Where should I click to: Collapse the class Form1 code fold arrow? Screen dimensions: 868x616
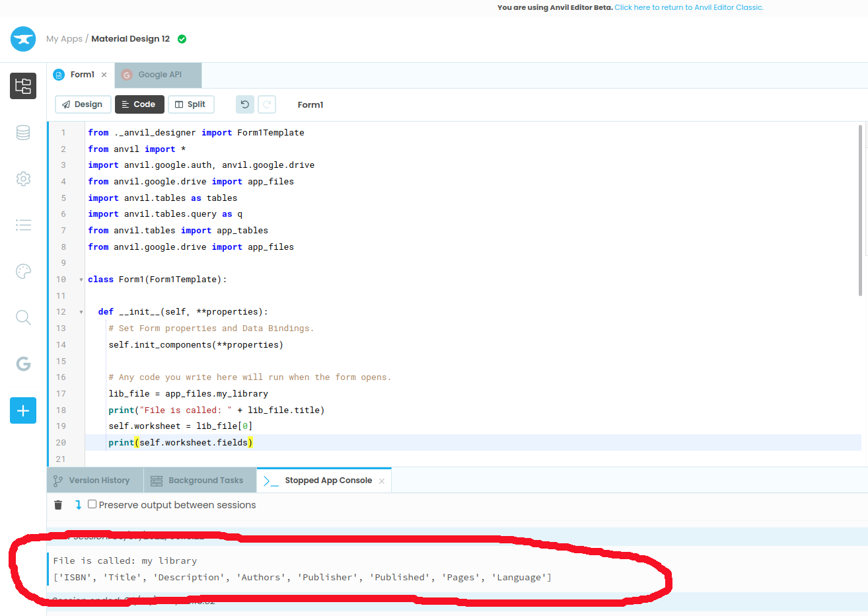pos(81,280)
